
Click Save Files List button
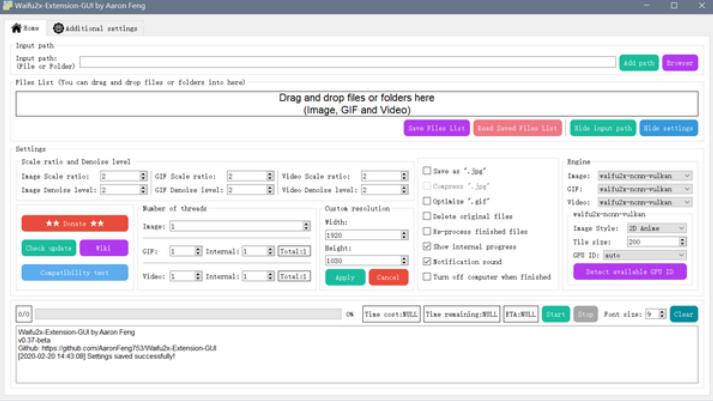[x=436, y=128]
